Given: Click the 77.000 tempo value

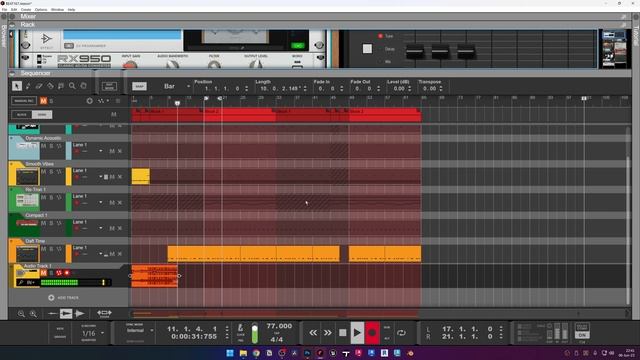Looking at the screenshot, I should pos(279,326).
